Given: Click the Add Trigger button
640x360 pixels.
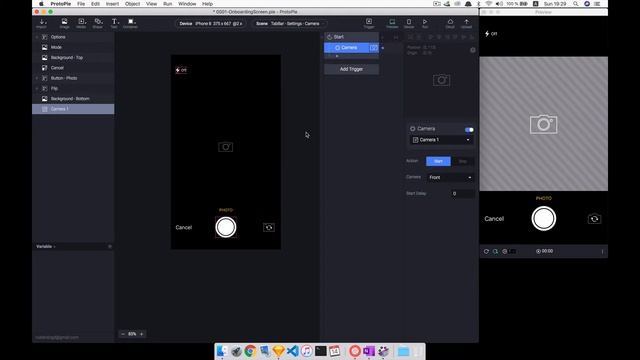Looking at the screenshot, I should coord(351,69).
